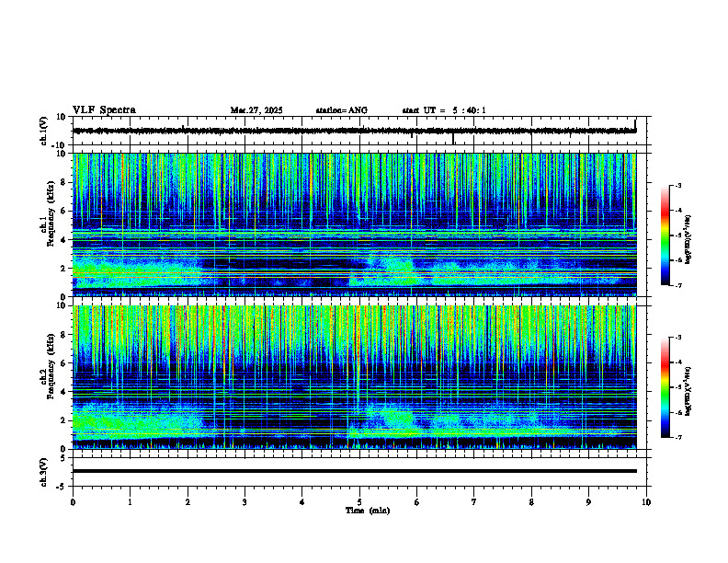Click the ch.3 flat voltage trace line
This screenshot has height=563, width=728.
354,471
